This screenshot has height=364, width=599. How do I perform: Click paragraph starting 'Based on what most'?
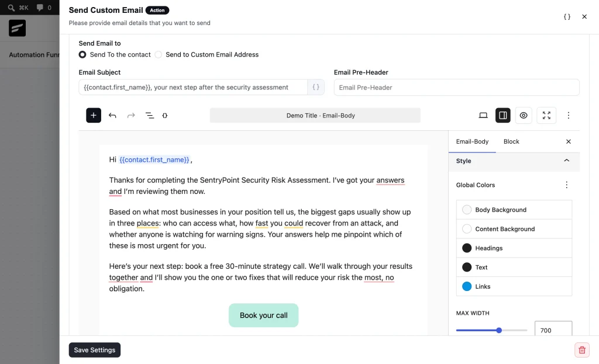[x=260, y=228]
